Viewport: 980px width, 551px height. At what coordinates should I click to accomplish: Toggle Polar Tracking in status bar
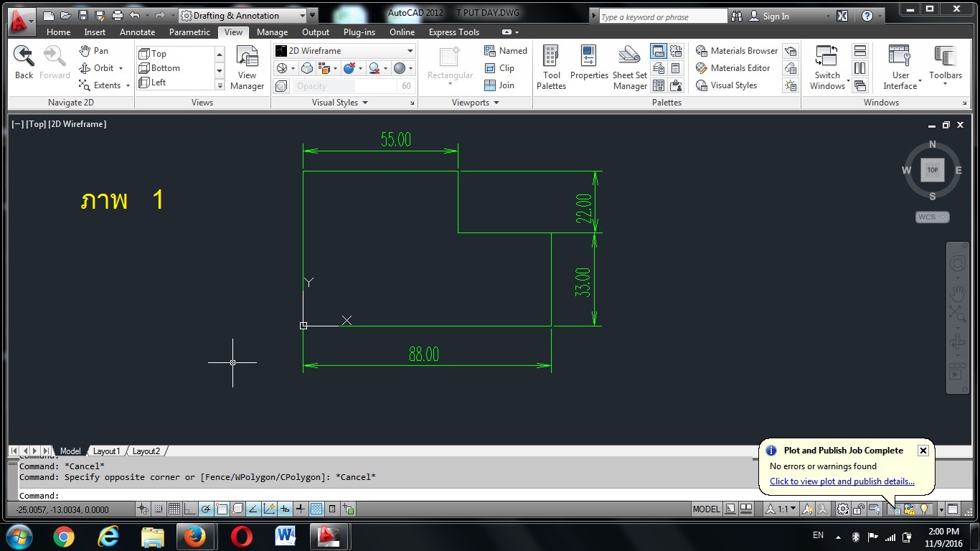(206, 509)
